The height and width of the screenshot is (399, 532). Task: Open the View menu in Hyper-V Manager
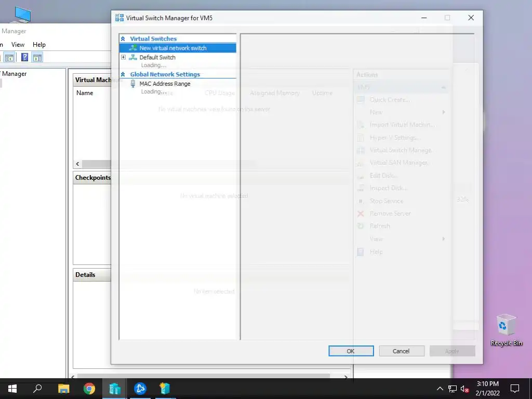[18, 45]
